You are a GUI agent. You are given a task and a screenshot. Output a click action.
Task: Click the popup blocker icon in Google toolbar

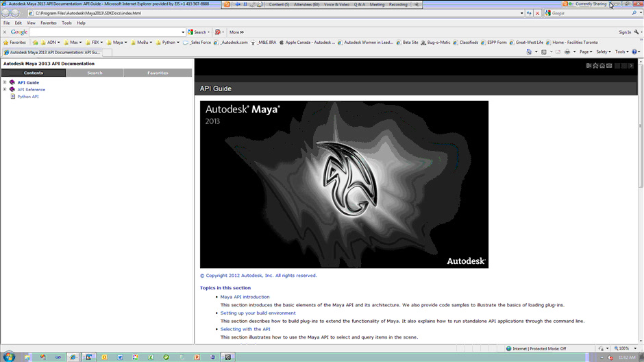(x=218, y=32)
